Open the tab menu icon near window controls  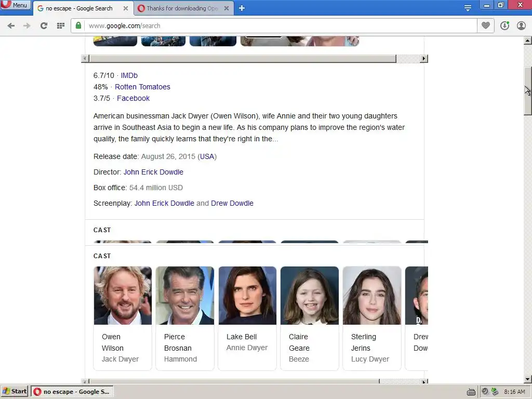tap(468, 8)
